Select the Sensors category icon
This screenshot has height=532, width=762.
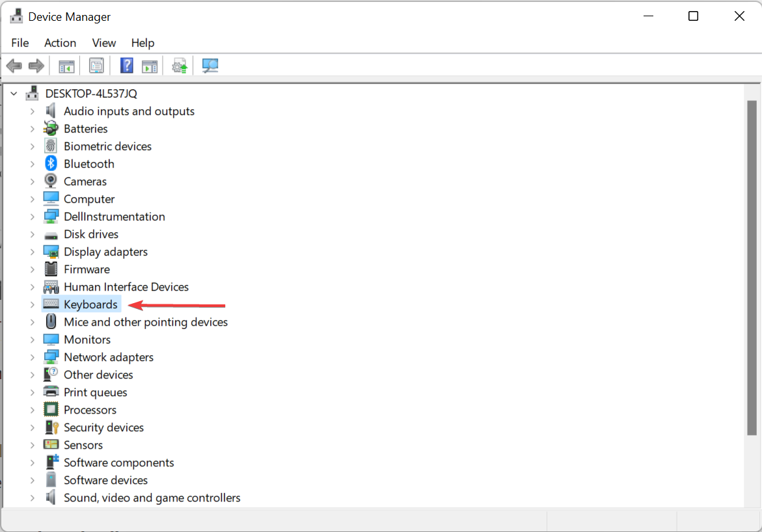click(51, 444)
